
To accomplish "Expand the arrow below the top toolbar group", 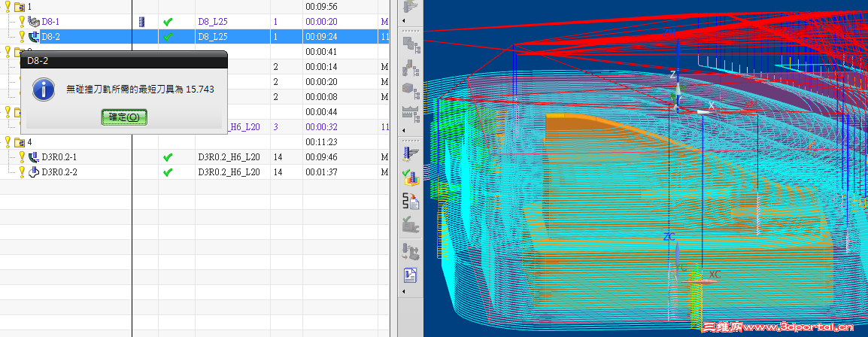I will (404, 20).
